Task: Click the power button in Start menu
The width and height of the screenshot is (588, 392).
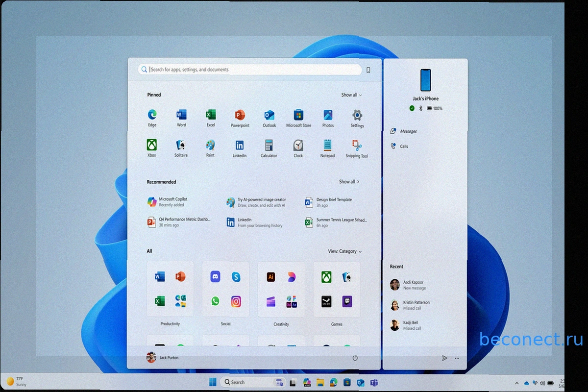Action: click(355, 358)
